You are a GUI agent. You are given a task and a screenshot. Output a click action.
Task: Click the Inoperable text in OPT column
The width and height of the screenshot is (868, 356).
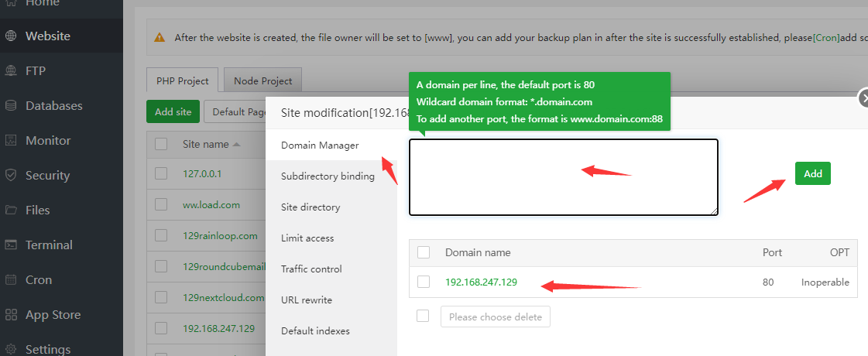[825, 282]
